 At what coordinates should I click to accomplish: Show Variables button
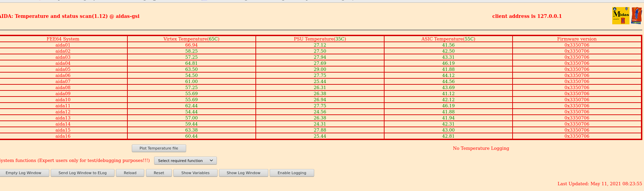click(195, 173)
